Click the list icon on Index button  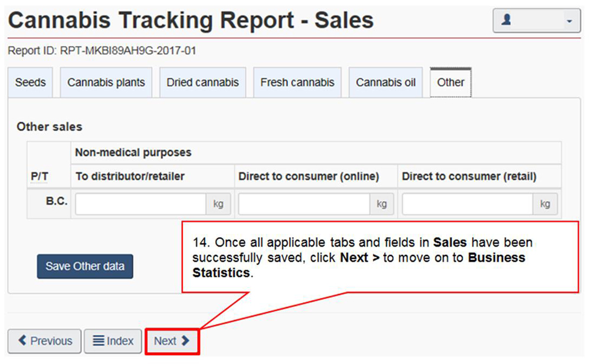click(99, 341)
